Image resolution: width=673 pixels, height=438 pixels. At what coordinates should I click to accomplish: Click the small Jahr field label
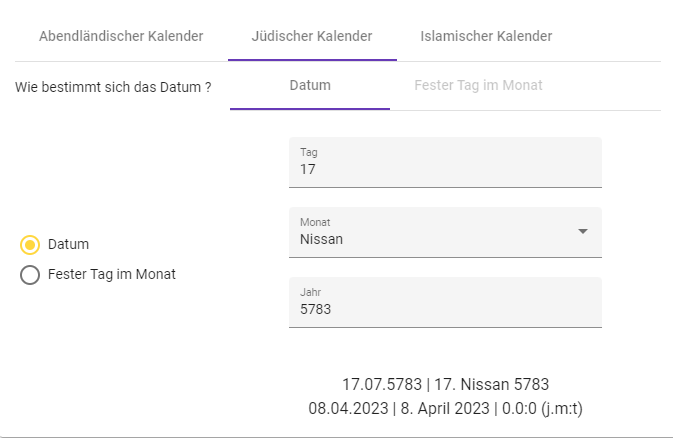pos(310,292)
